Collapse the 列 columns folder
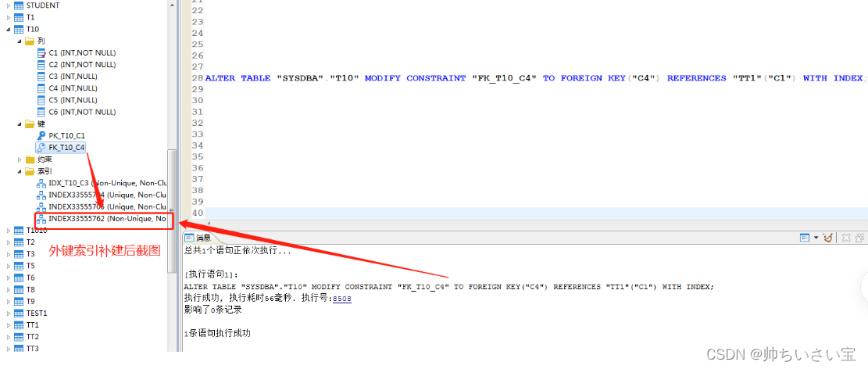868x369 pixels. click(20, 41)
